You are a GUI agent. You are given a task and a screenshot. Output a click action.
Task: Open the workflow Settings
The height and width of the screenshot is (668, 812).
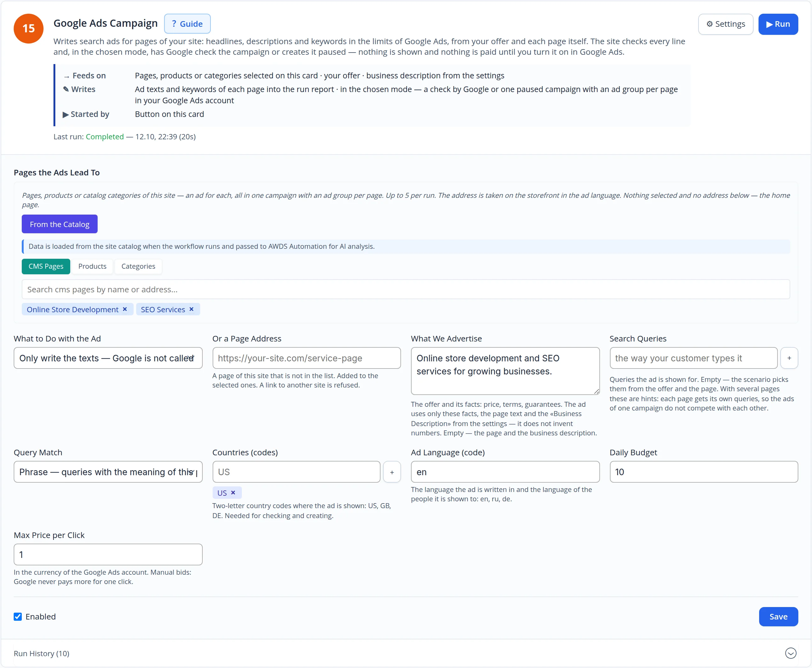point(726,24)
